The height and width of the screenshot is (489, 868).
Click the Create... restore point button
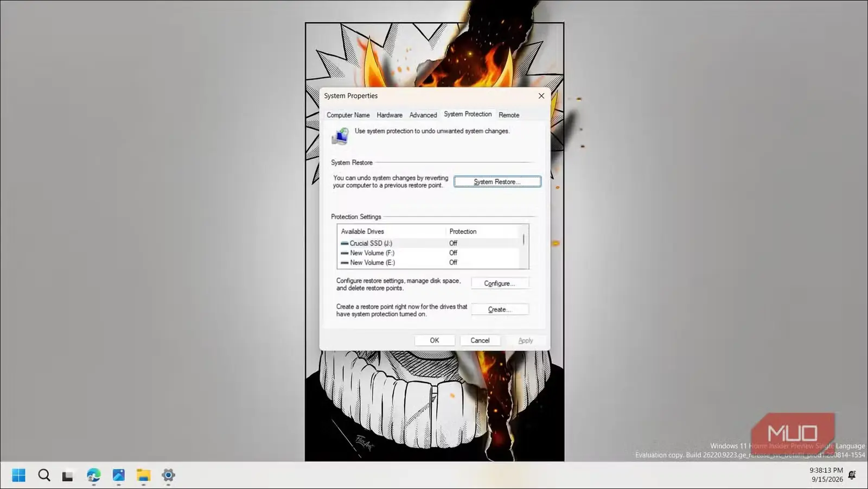(x=500, y=309)
